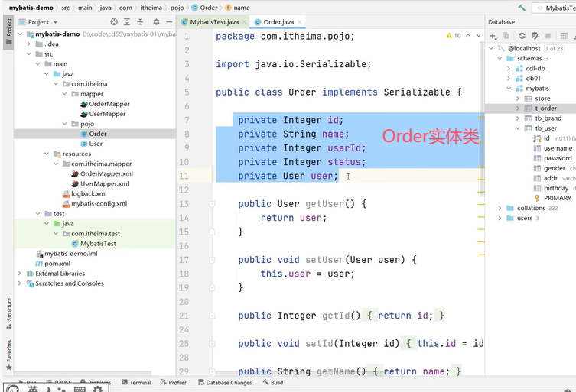
Task: Click editor vertical scrollbar
Action: click(481, 118)
